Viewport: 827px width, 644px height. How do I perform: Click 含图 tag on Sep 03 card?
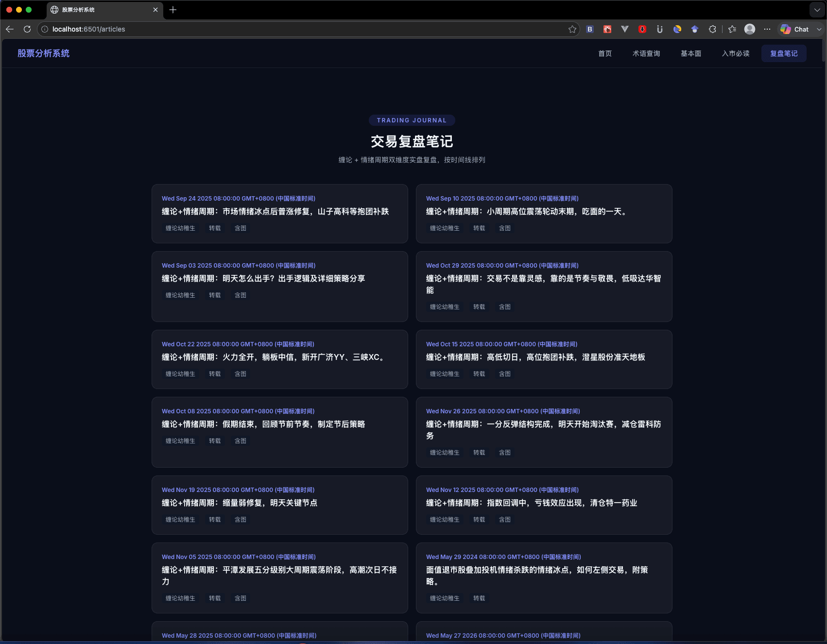point(241,295)
